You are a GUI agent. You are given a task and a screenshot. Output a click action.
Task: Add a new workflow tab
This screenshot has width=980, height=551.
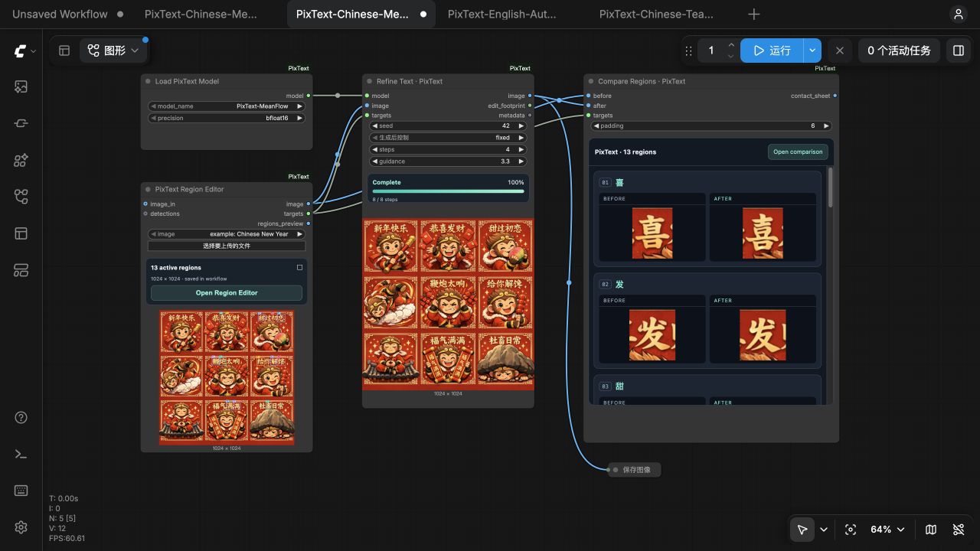pos(754,15)
